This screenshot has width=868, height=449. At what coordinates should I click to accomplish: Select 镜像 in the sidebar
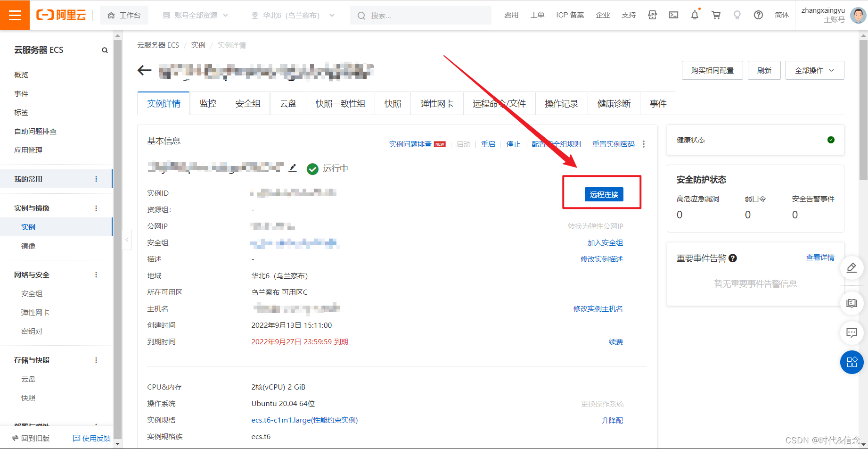point(28,246)
